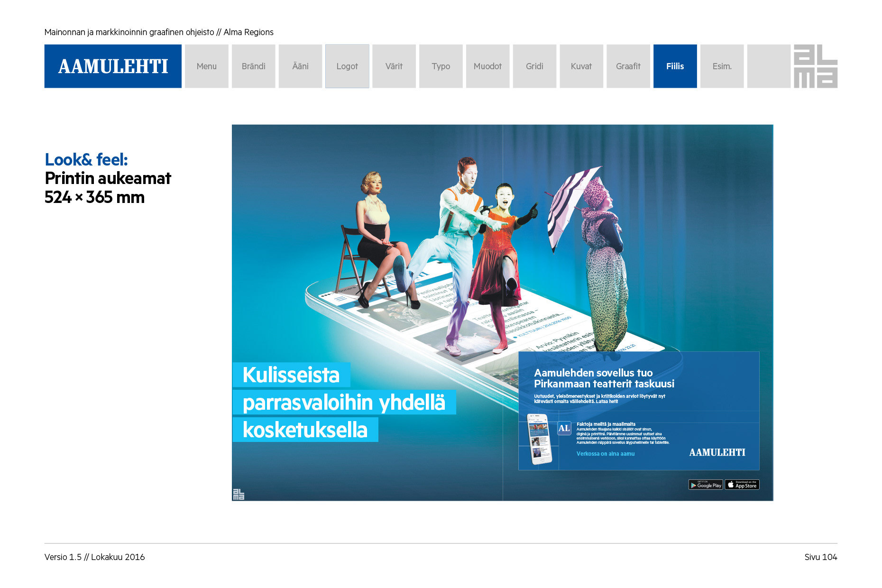Image resolution: width=882 pixels, height=588 pixels.
Task: Click the Aamulehti logo in the header
Action: (x=113, y=66)
